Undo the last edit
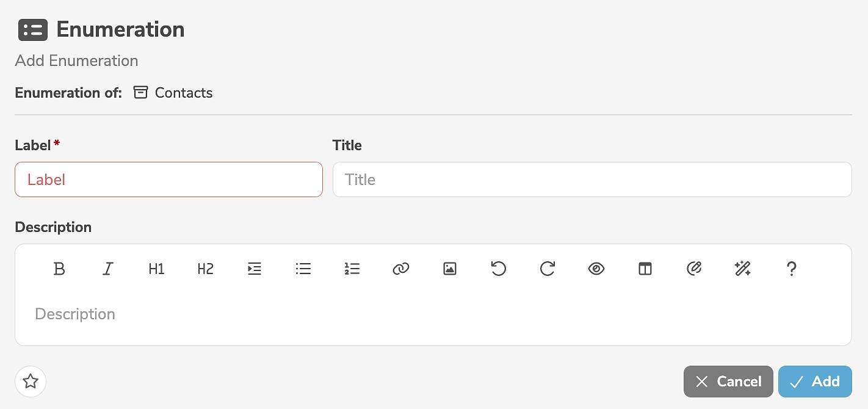The image size is (868, 409). click(x=499, y=269)
